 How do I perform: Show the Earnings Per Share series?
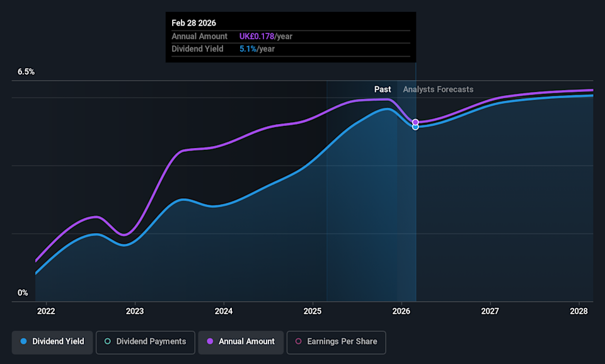(x=335, y=341)
